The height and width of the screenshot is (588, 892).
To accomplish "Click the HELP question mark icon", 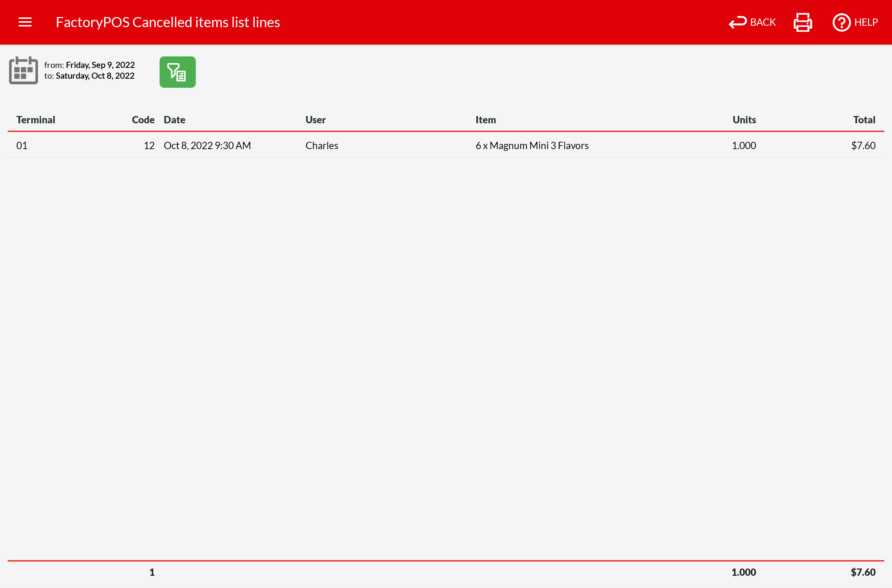I will tap(841, 22).
